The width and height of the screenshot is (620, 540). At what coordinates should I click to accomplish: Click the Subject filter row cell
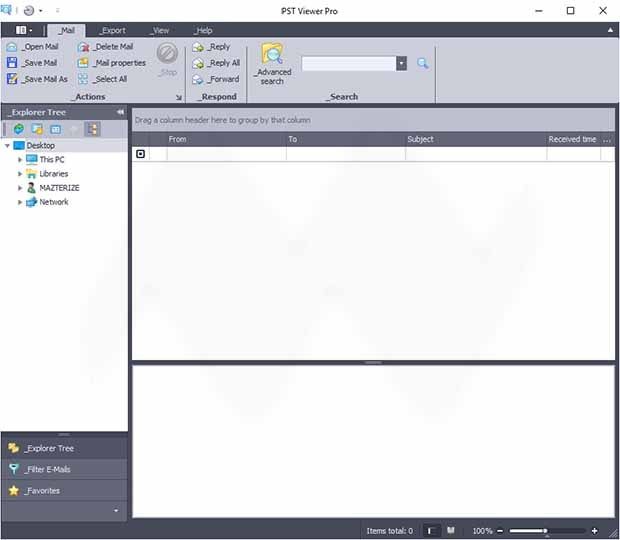tap(476, 154)
